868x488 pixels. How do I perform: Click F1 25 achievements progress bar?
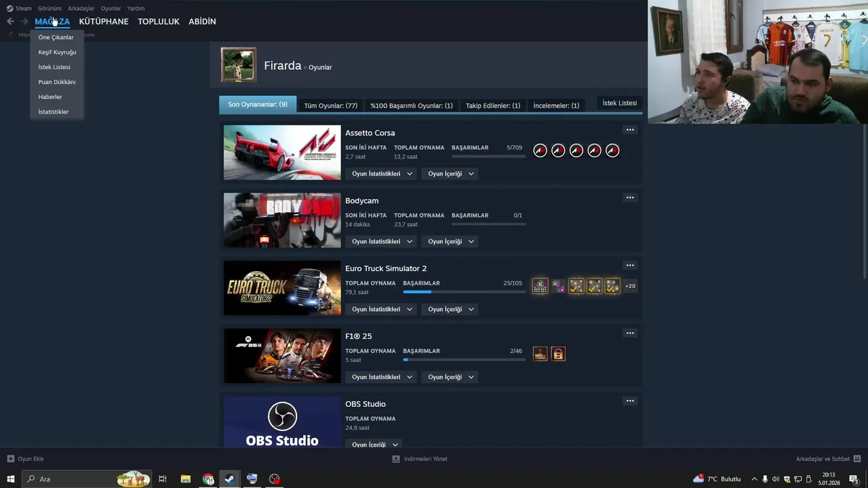click(x=465, y=360)
